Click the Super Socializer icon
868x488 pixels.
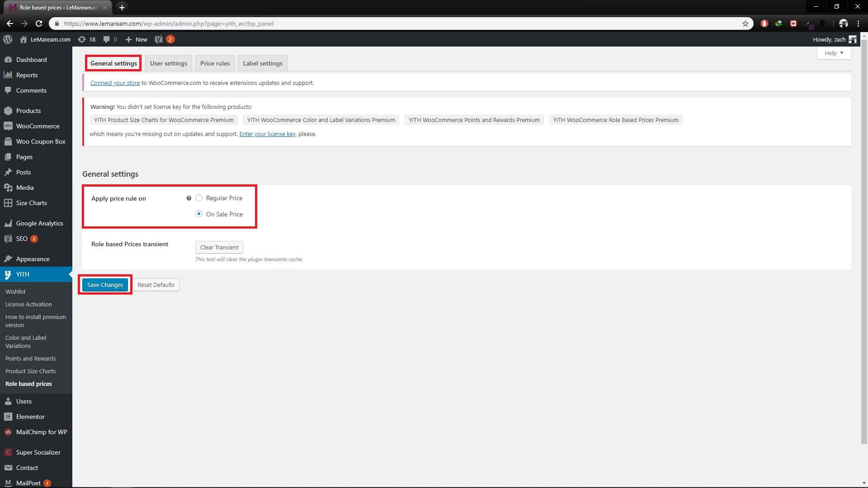[x=8, y=452]
